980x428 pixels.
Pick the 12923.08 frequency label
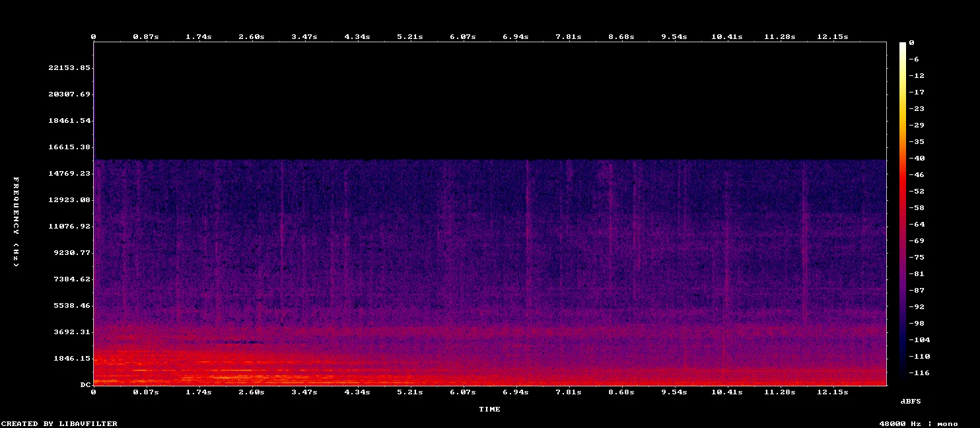69,200
